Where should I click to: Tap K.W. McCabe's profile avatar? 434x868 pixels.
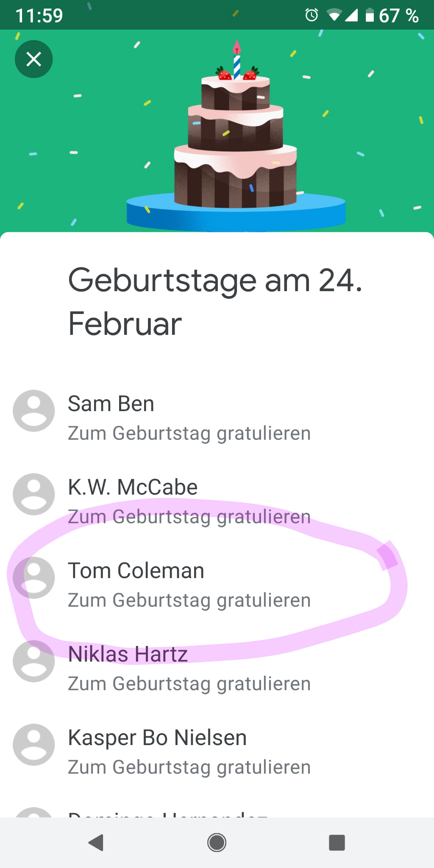tap(34, 494)
